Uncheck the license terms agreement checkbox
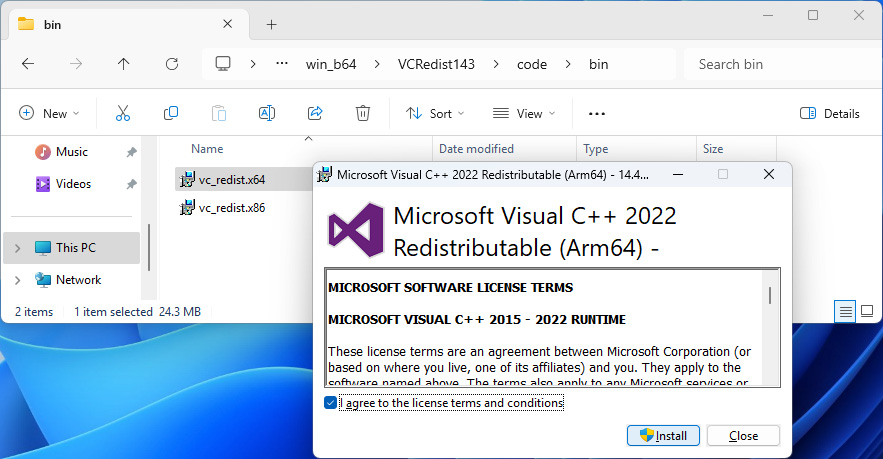This screenshot has height=459, width=883. [x=331, y=403]
